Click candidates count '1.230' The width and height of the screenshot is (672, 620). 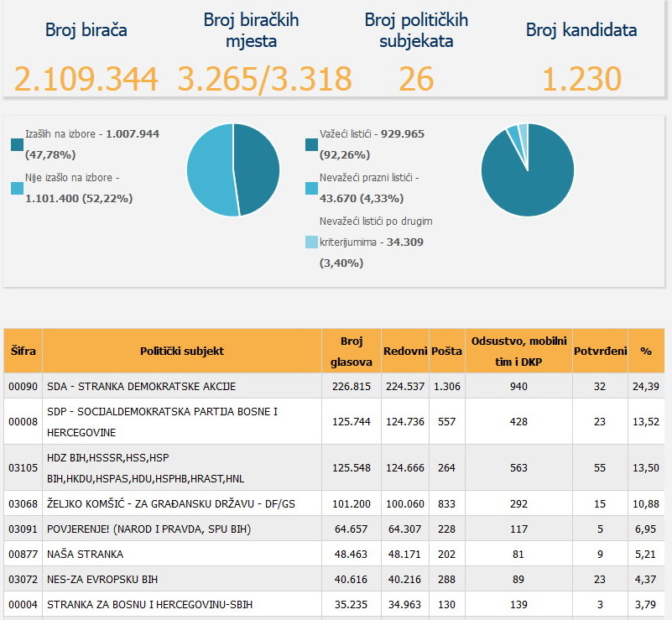581,79
